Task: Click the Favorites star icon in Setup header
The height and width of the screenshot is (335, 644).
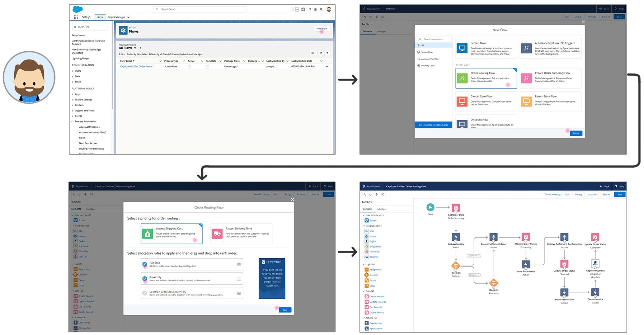Action: click(x=293, y=9)
